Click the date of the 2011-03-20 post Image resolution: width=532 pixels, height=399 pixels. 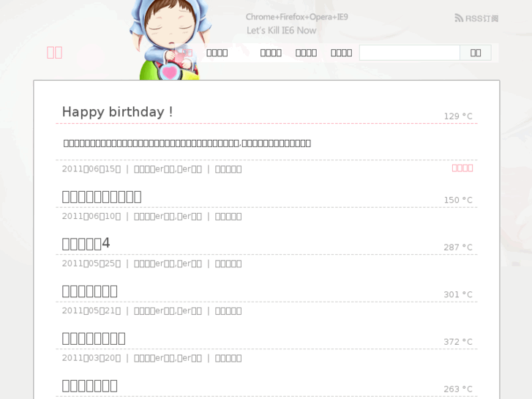click(91, 358)
